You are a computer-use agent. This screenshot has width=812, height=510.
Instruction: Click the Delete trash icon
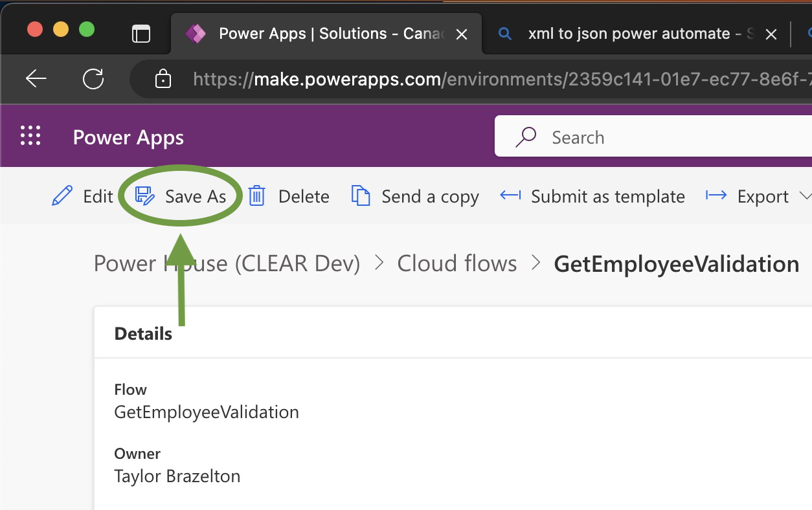click(256, 195)
